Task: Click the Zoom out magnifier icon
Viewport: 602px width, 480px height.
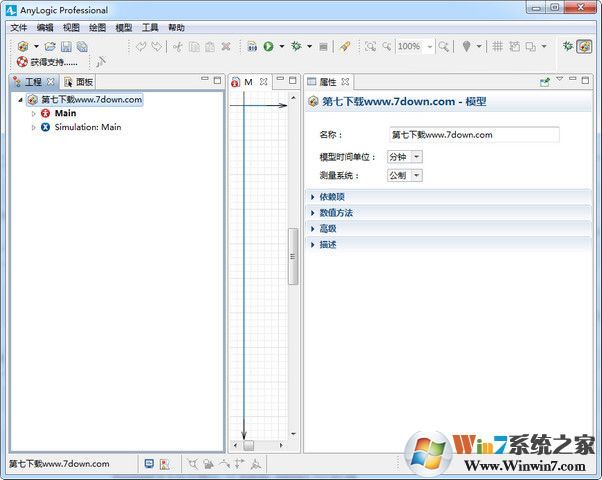Action: click(x=387, y=46)
